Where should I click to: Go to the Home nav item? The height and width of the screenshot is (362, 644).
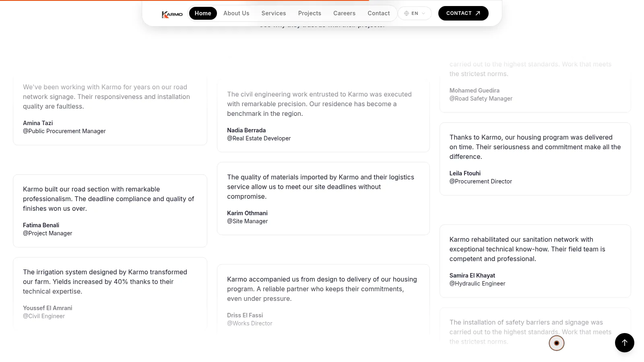tap(203, 13)
